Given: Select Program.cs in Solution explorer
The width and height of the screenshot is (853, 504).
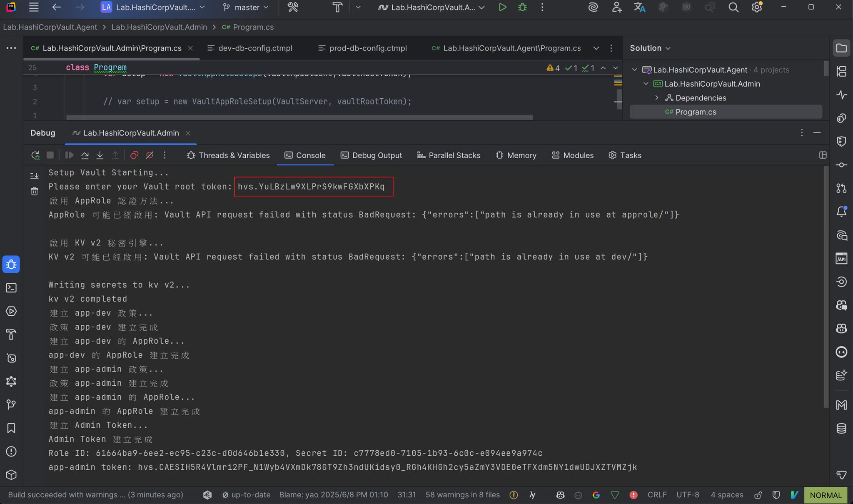Looking at the screenshot, I should point(696,112).
